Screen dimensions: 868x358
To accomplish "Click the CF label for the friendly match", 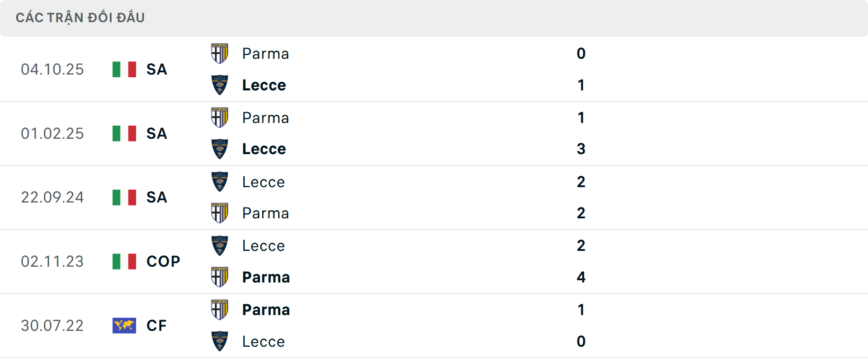I will (x=156, y=325).
